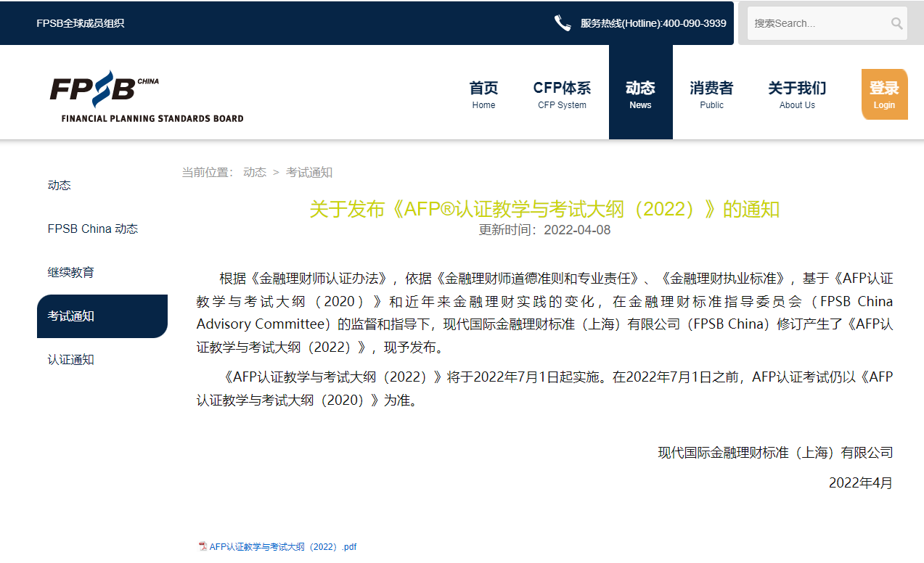Click the orange 登录 Login button
924x563 pixels.
pyautogui.click(x=884, y=94)
